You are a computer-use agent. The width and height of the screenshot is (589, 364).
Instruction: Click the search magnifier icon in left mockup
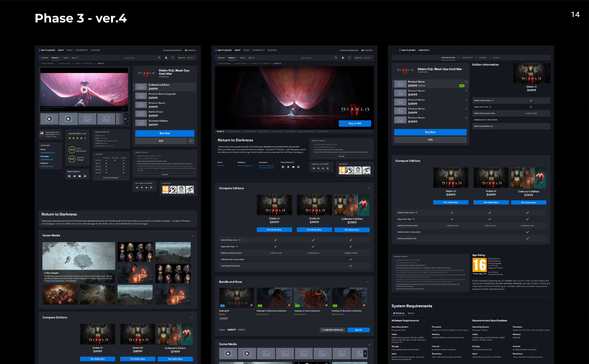(159, 58)
